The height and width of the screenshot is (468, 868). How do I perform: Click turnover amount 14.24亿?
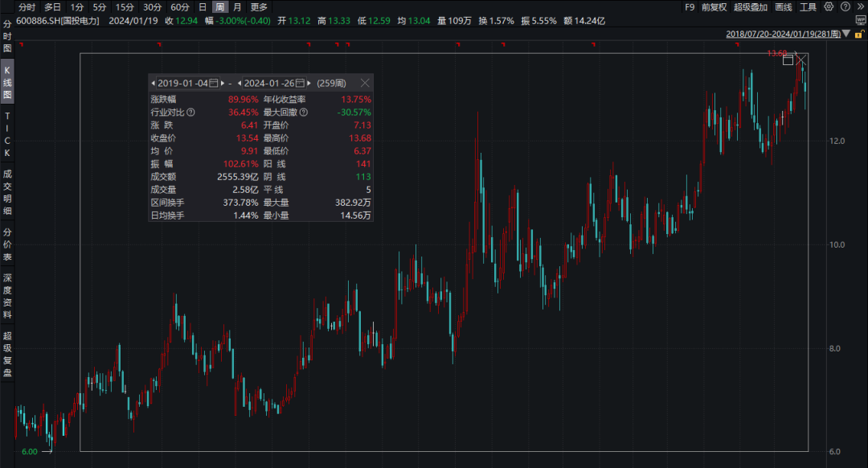pyautogui.click(x=590, y=21)
